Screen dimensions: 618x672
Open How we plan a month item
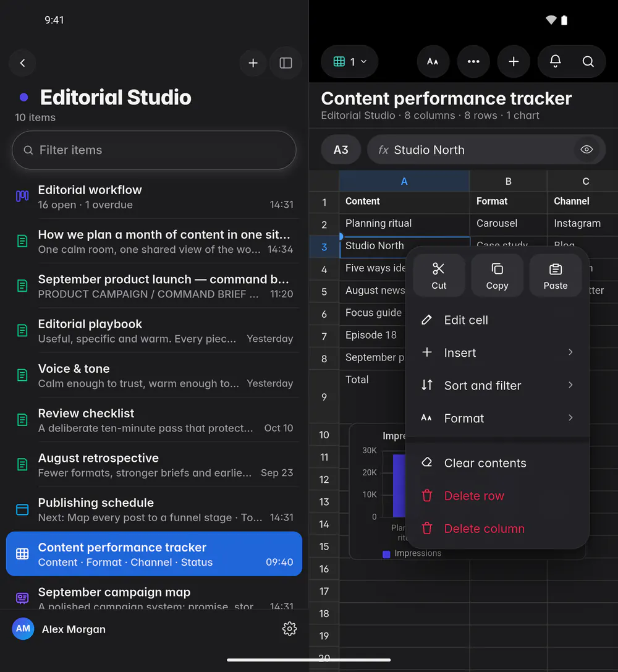pyautogui.click(x=154, y=242)
